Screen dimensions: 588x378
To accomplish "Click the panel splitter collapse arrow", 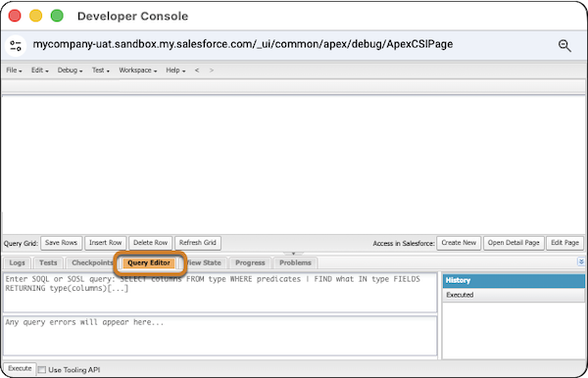I will (x=293, y=254).
